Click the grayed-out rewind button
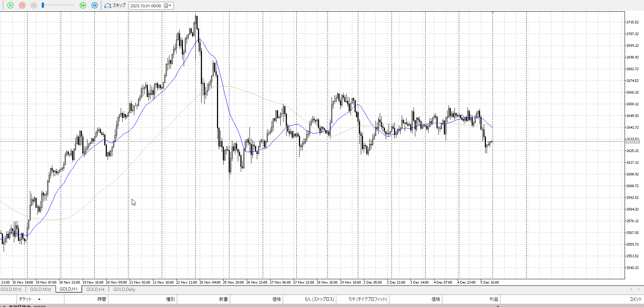Viewport: 644px width, 307px height. click(x=34, y=5)
